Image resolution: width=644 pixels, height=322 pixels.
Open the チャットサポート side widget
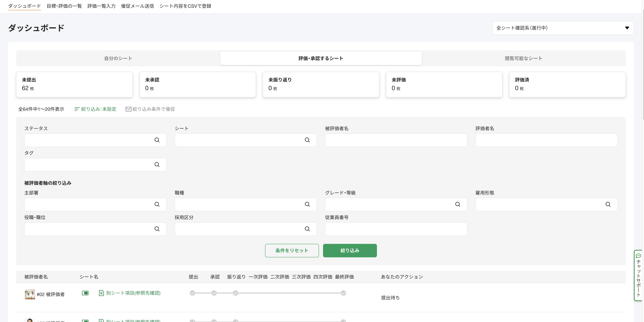638,275
